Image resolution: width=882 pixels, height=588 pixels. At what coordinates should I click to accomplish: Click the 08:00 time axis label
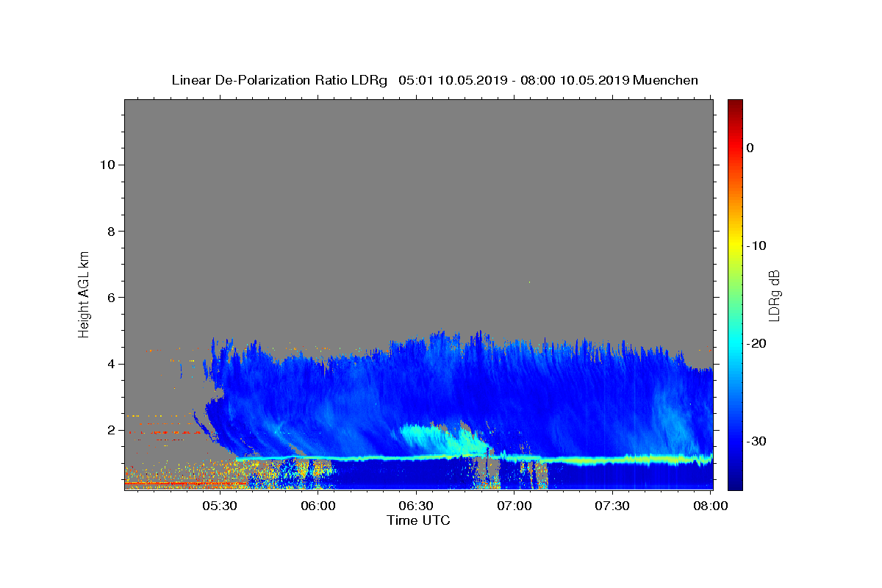pos(711,506)
